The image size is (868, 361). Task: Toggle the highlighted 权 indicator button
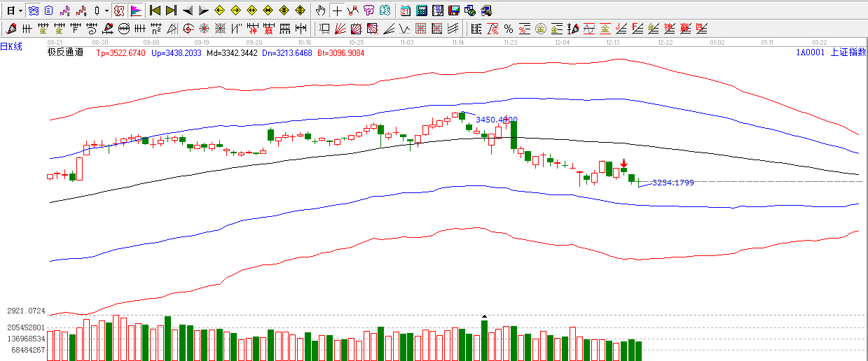(x=119, y=10)
